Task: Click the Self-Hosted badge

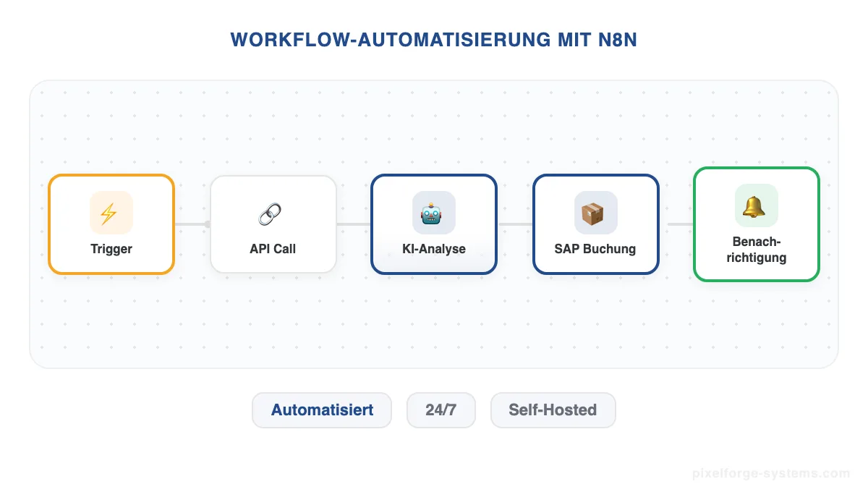Action: point(553,410)
